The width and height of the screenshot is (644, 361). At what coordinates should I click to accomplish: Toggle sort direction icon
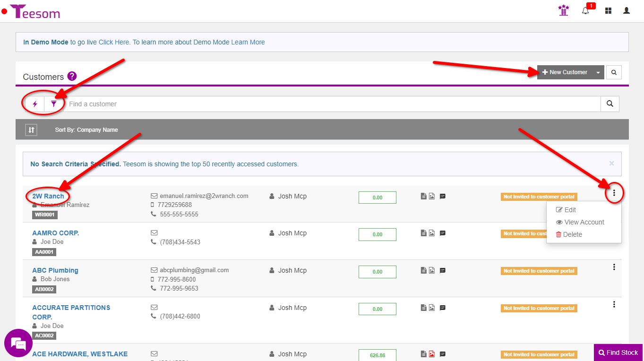tap(31, 129)
